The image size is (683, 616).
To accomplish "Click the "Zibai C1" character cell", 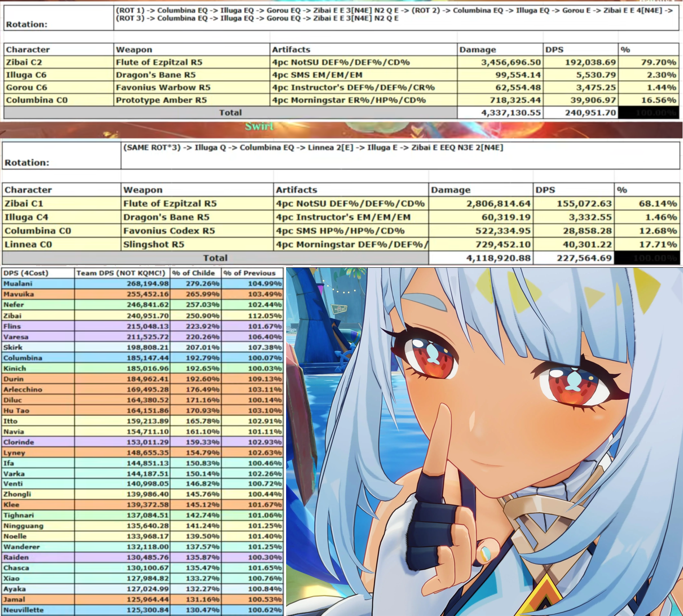I will (x=61, y=204).
